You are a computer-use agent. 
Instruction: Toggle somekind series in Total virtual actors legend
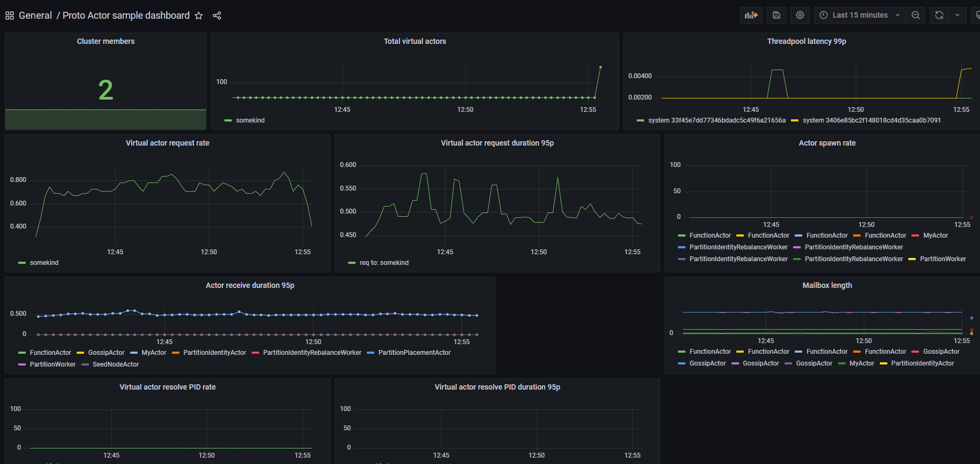click(250, 120)
